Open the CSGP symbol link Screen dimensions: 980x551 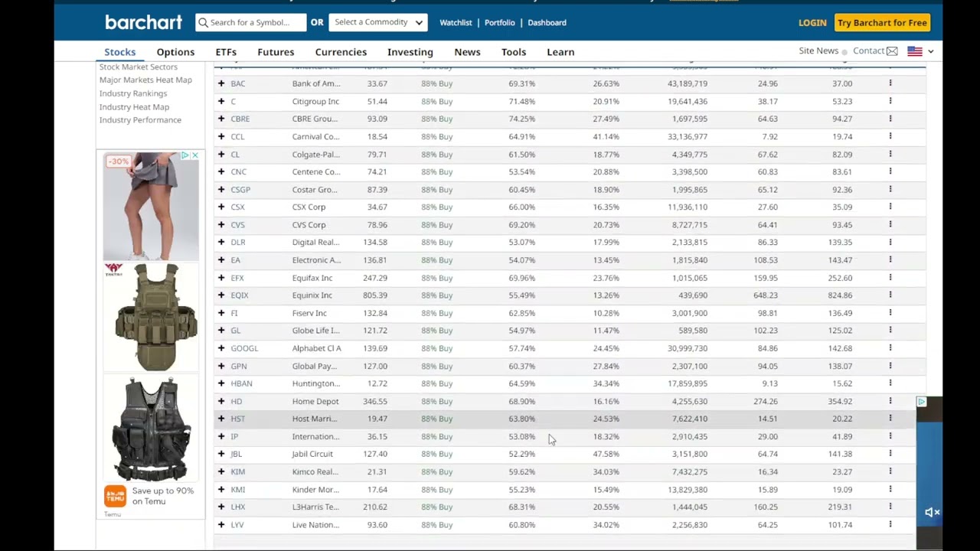click(x=240, y=190)
